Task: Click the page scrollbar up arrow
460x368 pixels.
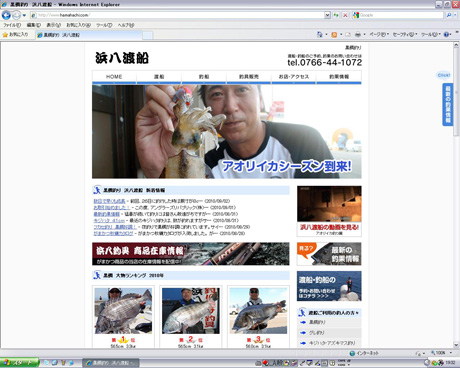Action: pyautogui.click(x=456, y=45)
